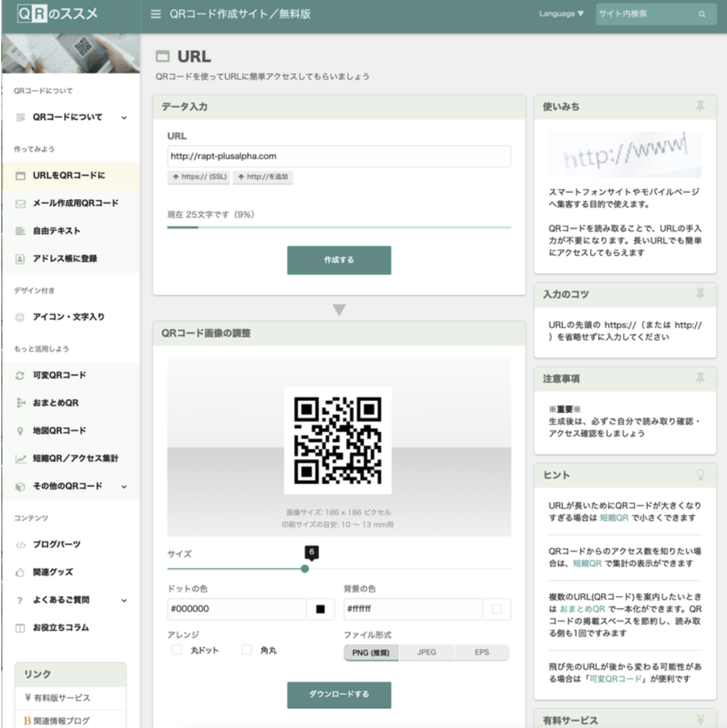727x728 pixels.
Task: Select EPS file format
Action: coord(481,653)
